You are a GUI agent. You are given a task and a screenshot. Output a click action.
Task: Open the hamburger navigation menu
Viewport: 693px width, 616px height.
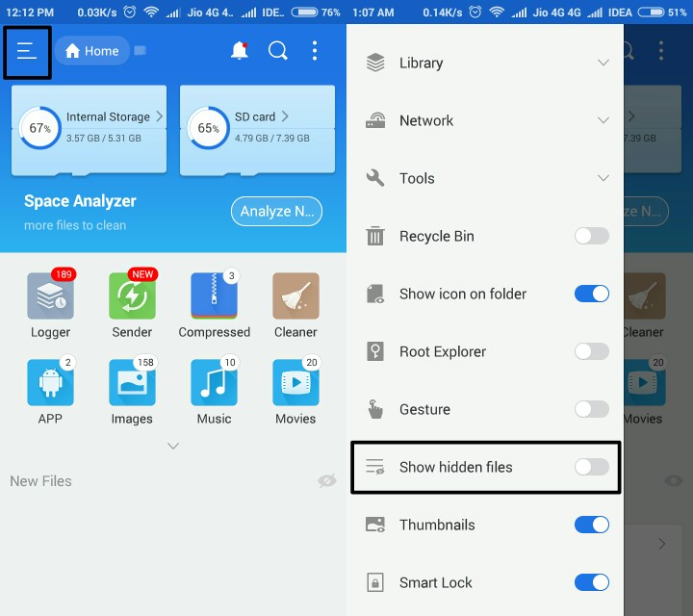coord(27,51)
